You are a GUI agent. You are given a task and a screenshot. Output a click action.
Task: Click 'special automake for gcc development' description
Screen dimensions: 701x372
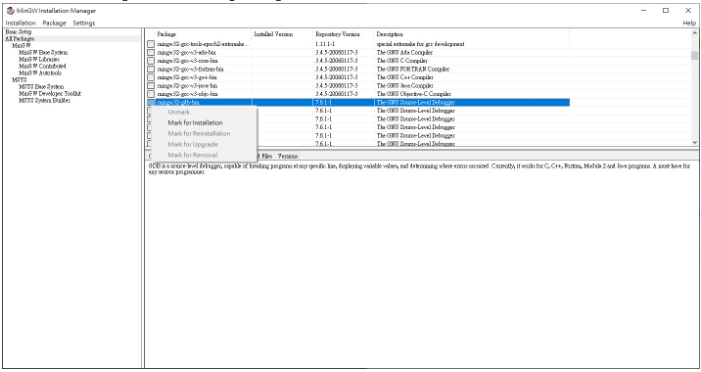[420, 44]
